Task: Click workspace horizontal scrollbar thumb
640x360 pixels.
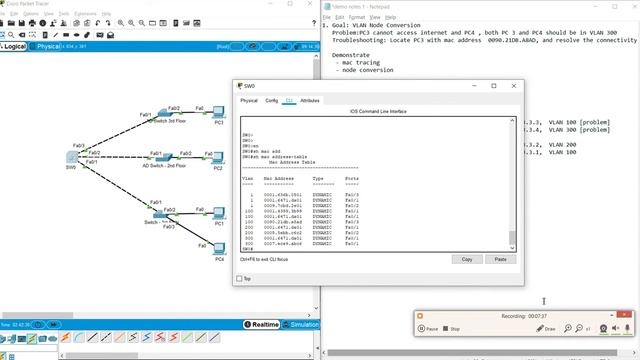Action: pos(38,315)
